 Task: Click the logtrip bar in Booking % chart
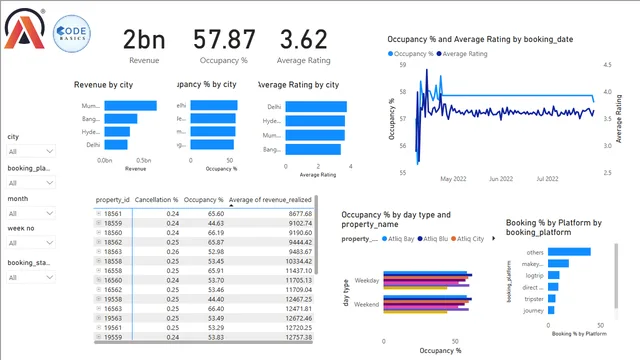(553, 275)
